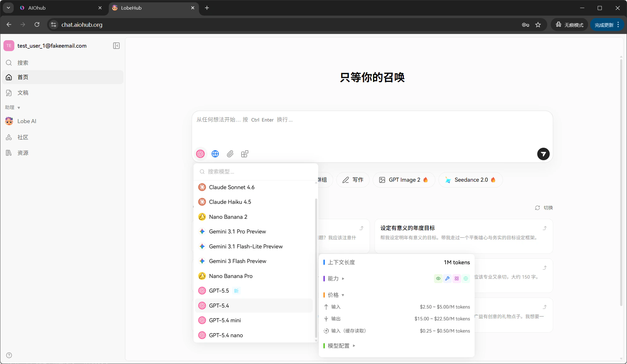Click the 新 badge beside GPT-5.5
Screen dimensions: 627x364
(x=236, y=291)
